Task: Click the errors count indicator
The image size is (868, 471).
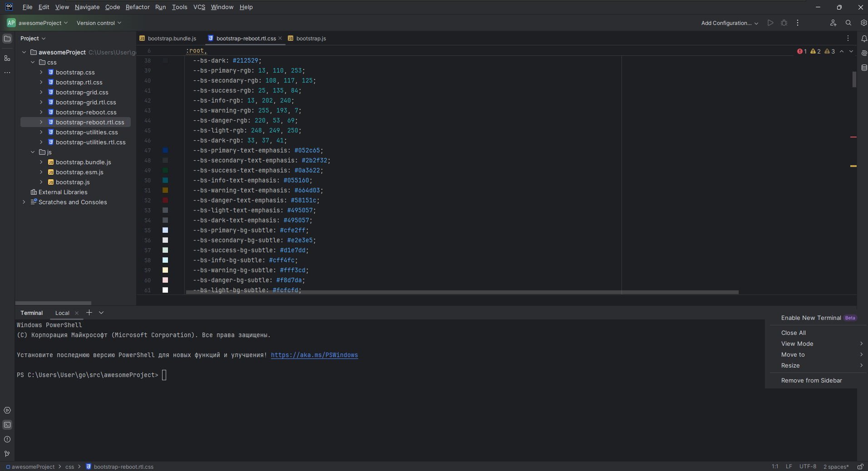Action: (x=802, y=51)
